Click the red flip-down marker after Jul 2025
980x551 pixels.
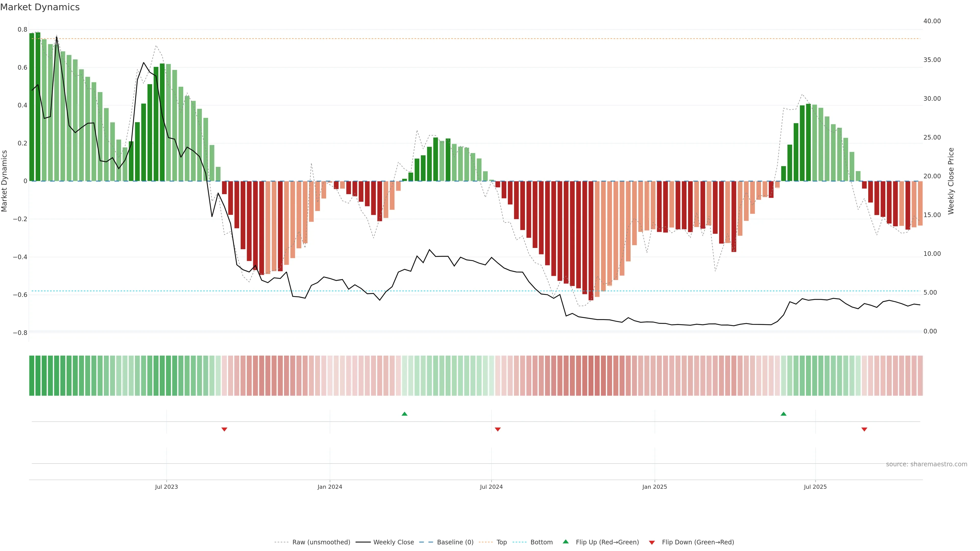coord(864,429)
